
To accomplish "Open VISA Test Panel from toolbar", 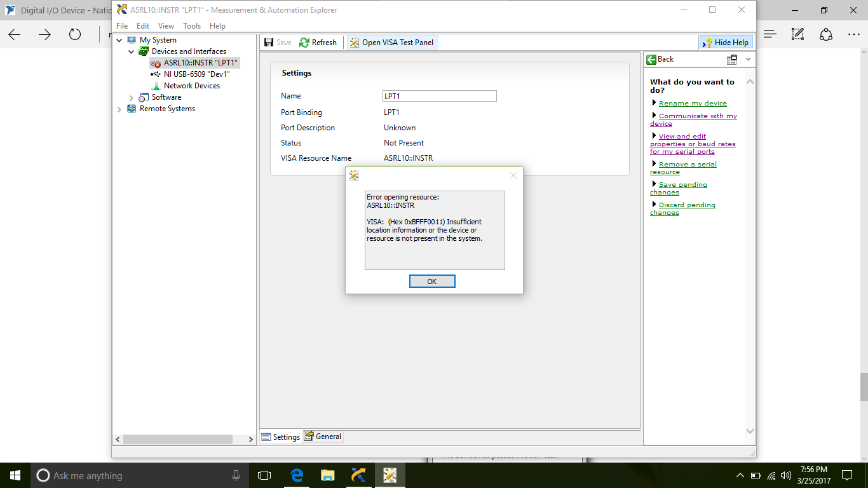I will click(x=391, y=43).
